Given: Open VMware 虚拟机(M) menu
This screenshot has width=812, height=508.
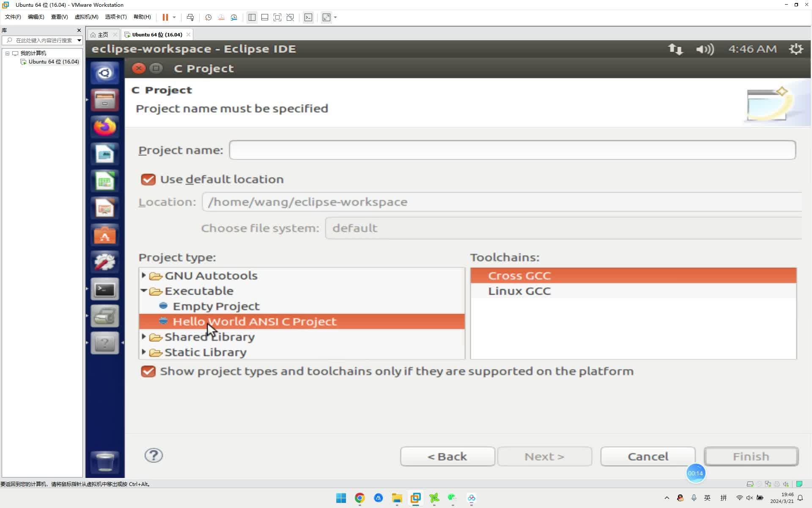Looking at the screenshot, I should tap(86, 17).
